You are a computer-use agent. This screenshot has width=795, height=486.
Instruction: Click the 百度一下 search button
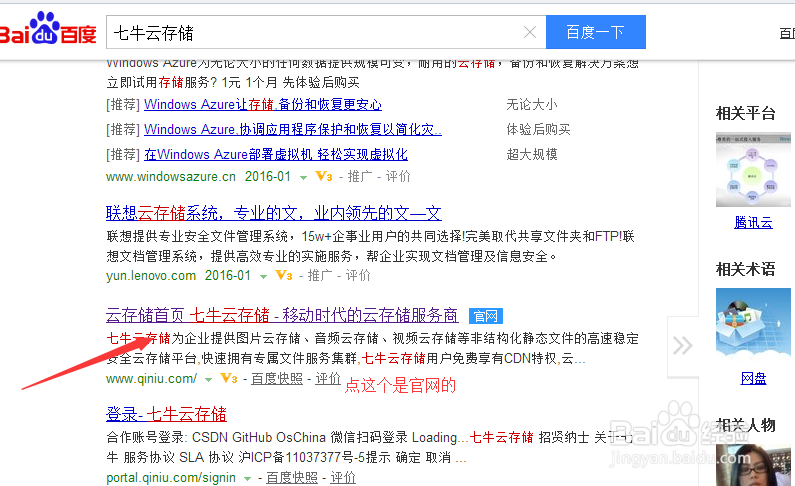pos(596,32)
